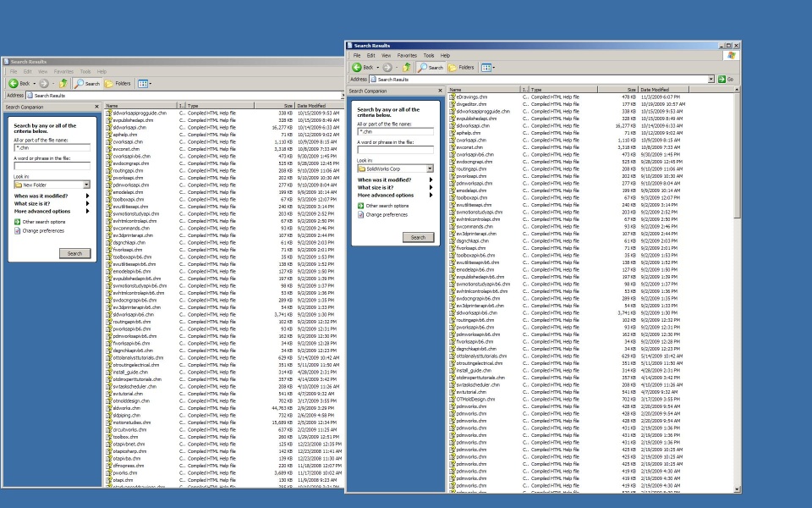Sort right window results by Name column
The width and height of the screenshot is (812, 508).
click(x=484, y=90)
